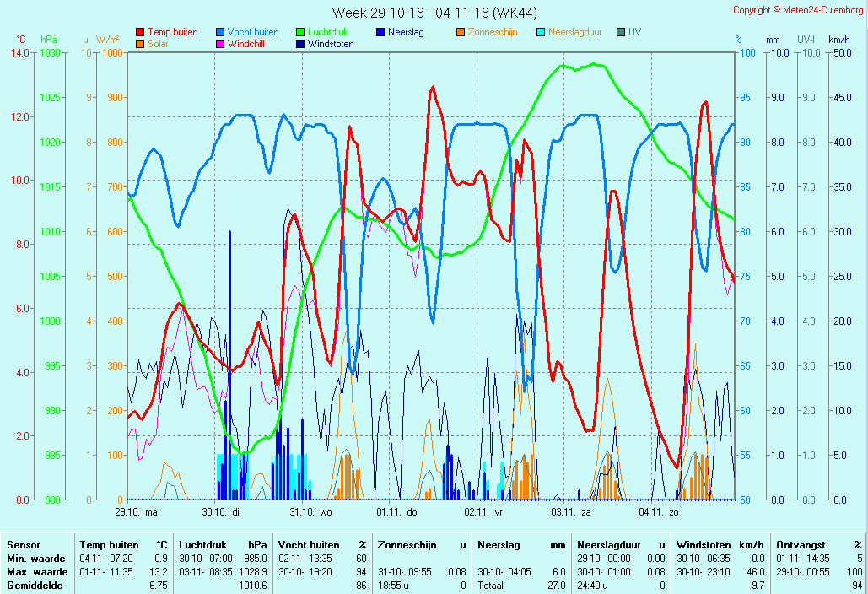The image size is (868, 594).
Task: Click the orange Zonneschijn legend swatch
Action: [461, 32]
